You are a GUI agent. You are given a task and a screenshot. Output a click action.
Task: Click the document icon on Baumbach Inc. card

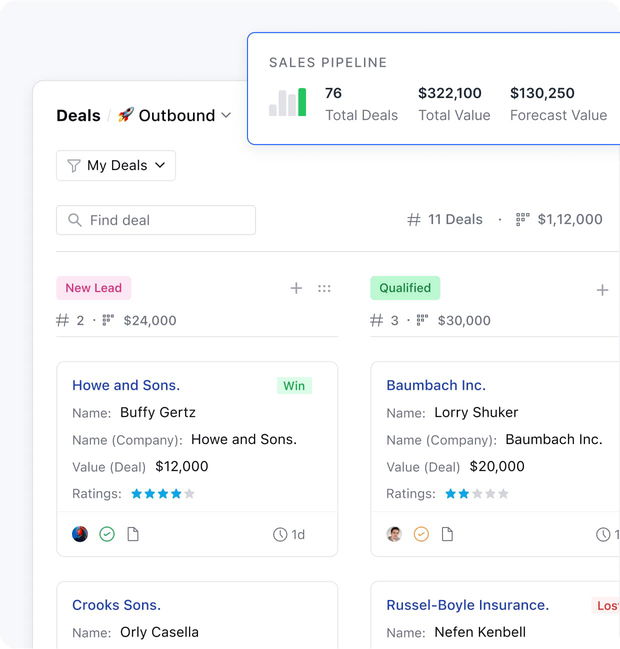(x=447, y=534)
